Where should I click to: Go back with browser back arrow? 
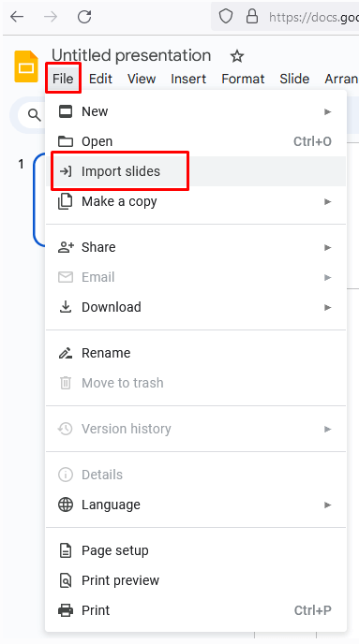point(17,17)
